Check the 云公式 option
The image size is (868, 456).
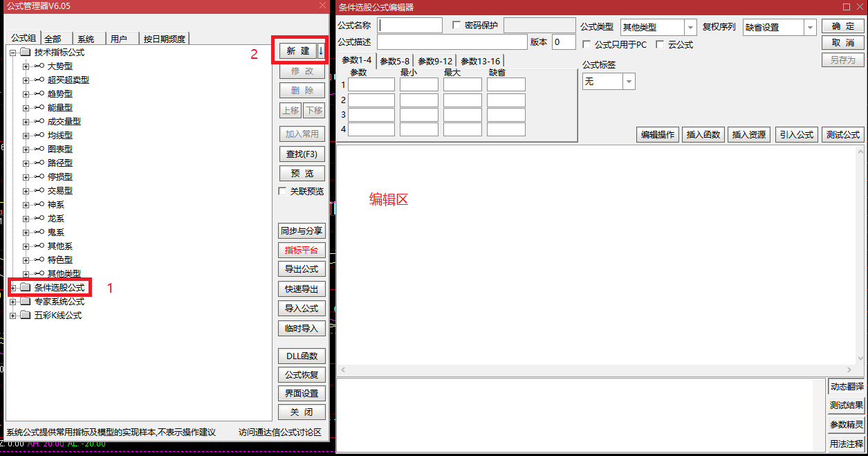(660, 45)
